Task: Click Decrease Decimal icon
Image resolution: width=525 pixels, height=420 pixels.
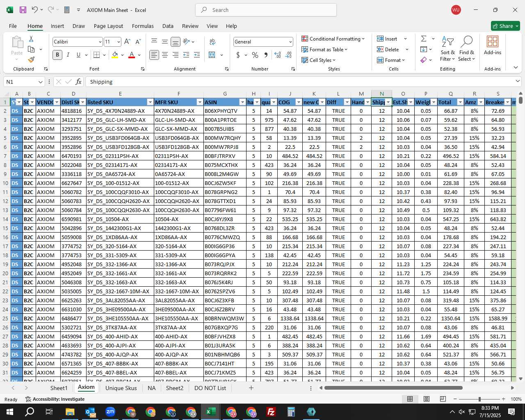Action: (288, 55)
